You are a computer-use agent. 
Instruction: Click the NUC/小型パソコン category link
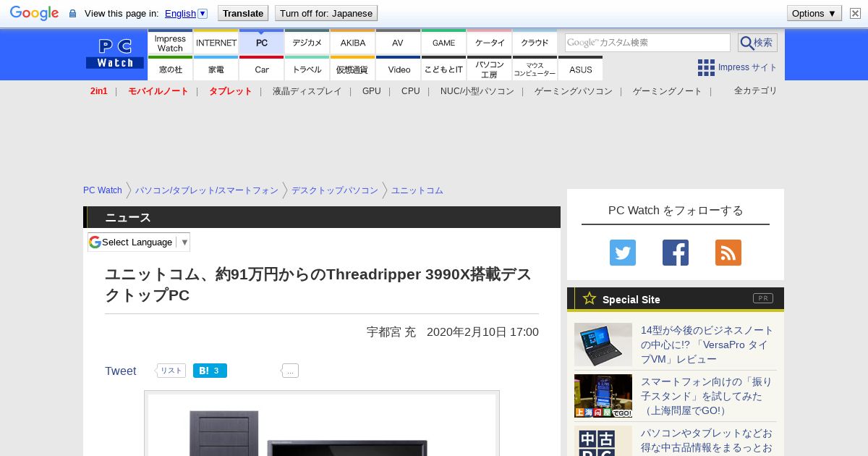click(x=477, y=91)
